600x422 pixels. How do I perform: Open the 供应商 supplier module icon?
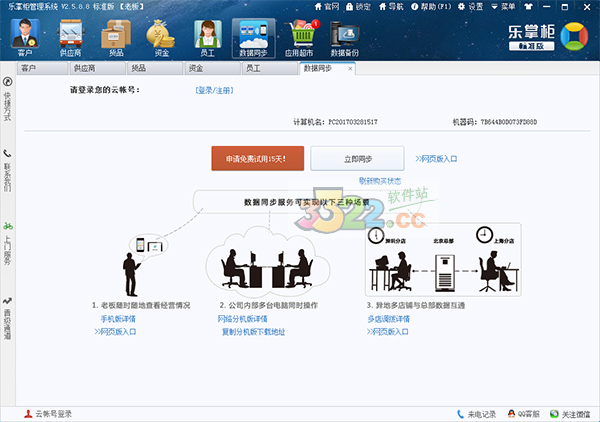pos(70,38)
